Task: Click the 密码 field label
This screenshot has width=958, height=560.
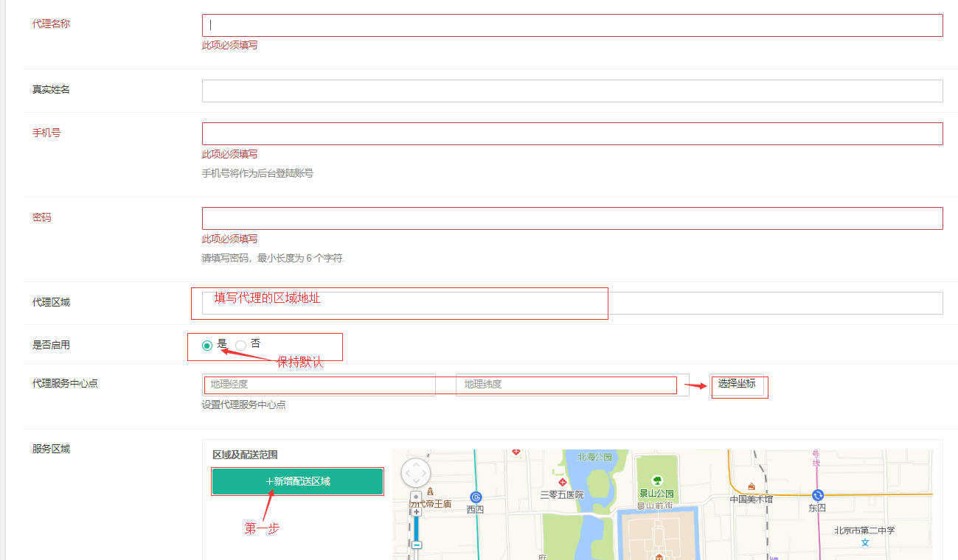Action: click(42, 217)
